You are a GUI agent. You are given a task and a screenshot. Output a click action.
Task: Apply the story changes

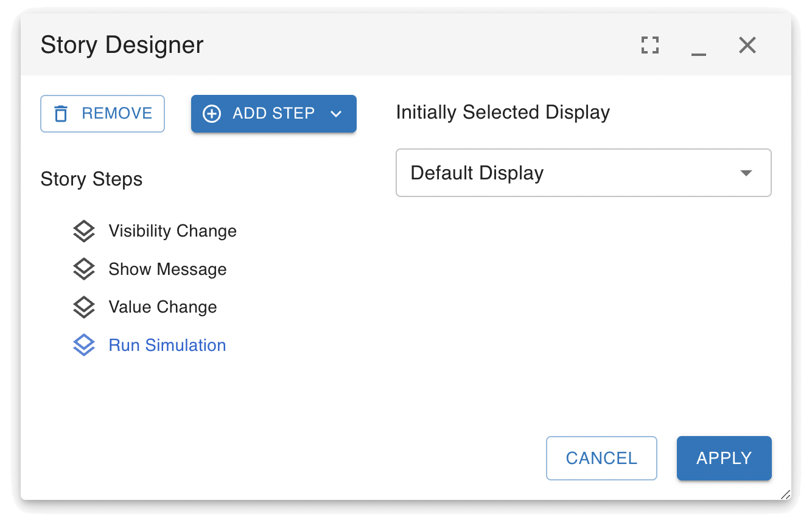[724, 458]
